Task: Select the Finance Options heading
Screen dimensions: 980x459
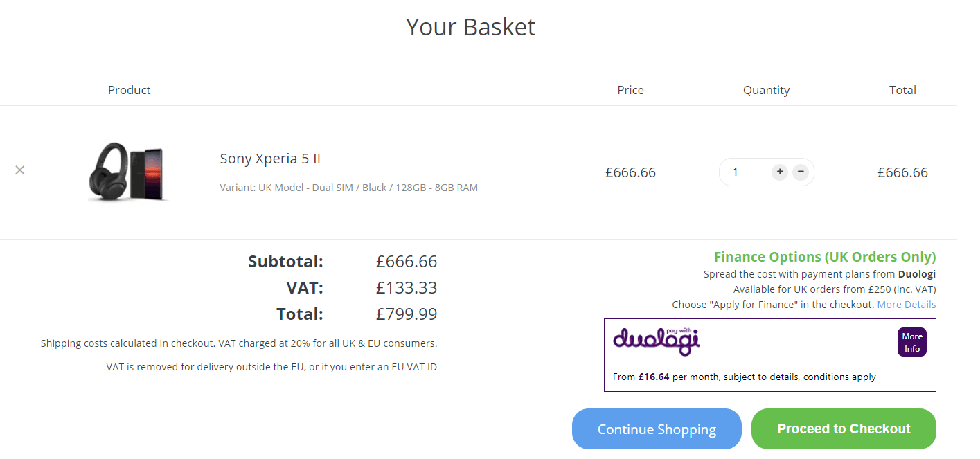Action: 825,257
